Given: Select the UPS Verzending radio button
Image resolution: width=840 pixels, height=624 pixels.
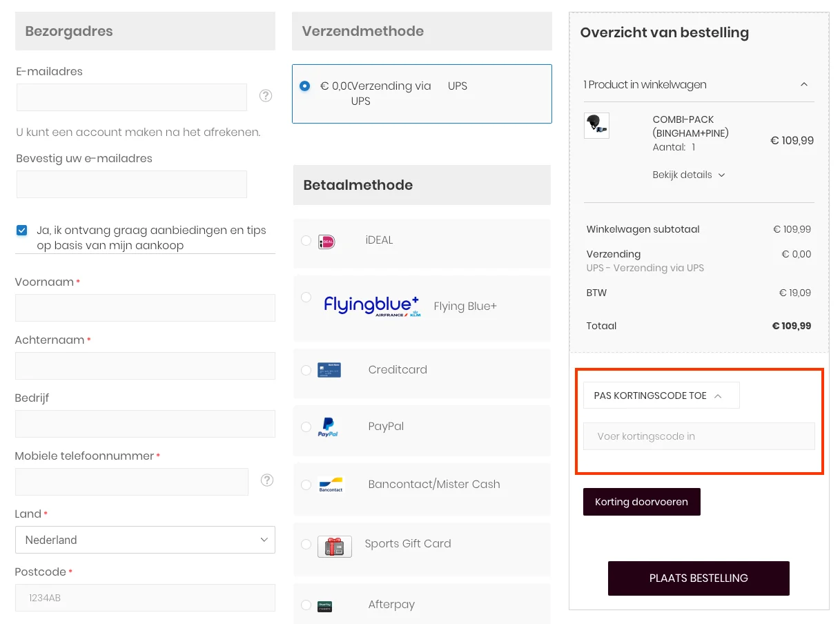Looking at the screenshot, I should [305, 86].
